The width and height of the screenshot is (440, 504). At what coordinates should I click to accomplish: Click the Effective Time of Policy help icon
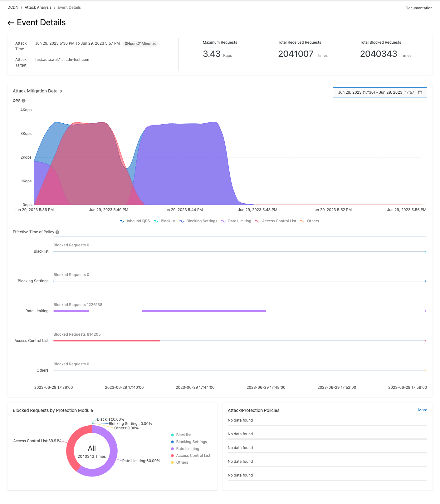point(57,232)
